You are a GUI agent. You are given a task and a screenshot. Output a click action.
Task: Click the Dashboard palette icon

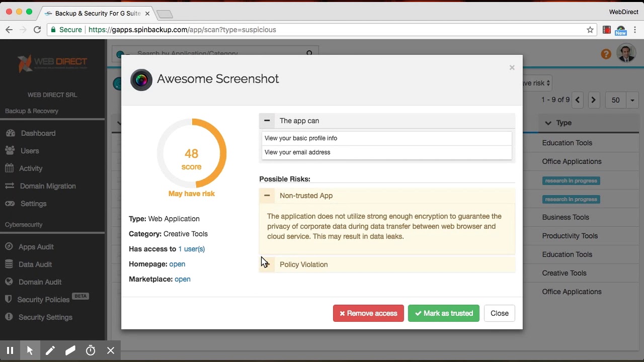point(10,133)
